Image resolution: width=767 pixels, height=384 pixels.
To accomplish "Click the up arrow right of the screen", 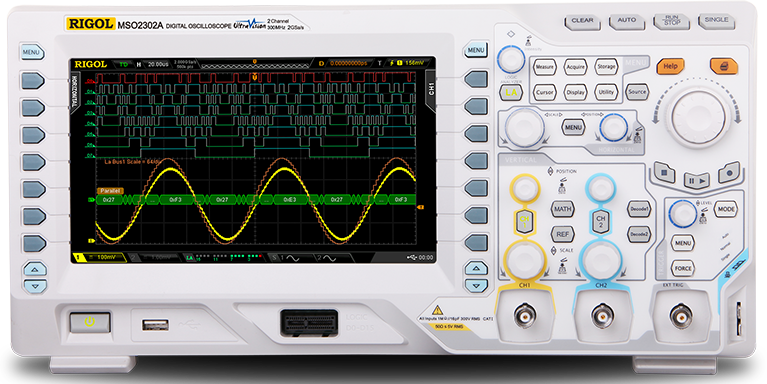I will [x=476, y=268].
